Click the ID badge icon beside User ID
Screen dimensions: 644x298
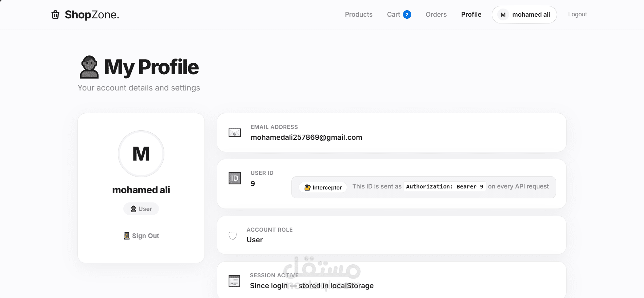[x=234, y=178]
